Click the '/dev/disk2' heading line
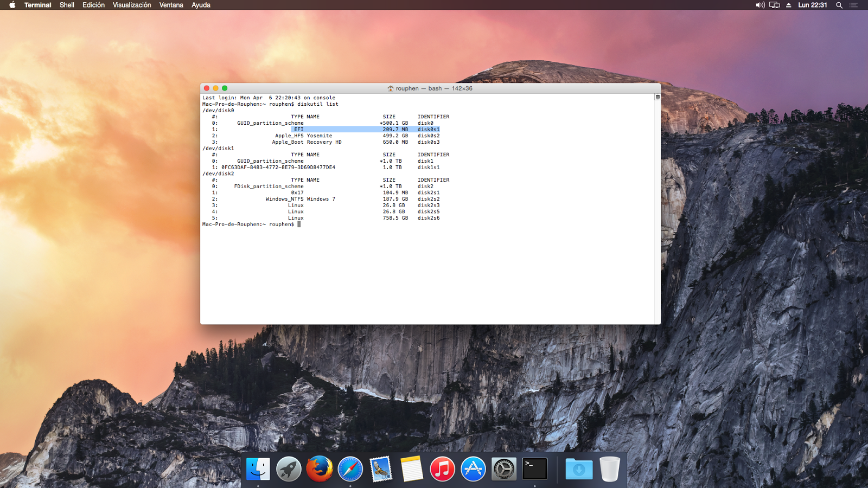Screen dimensions: 868x488 [218, 174]
